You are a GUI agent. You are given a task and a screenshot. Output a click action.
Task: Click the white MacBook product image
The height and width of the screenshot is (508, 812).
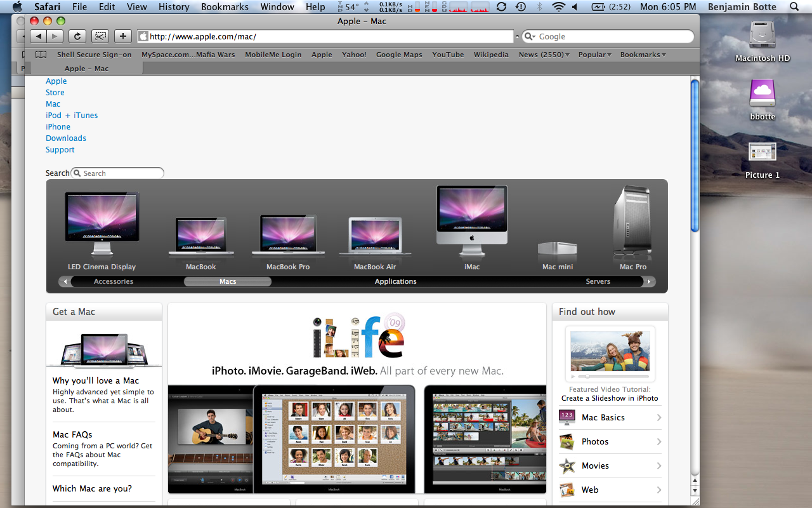200,237
